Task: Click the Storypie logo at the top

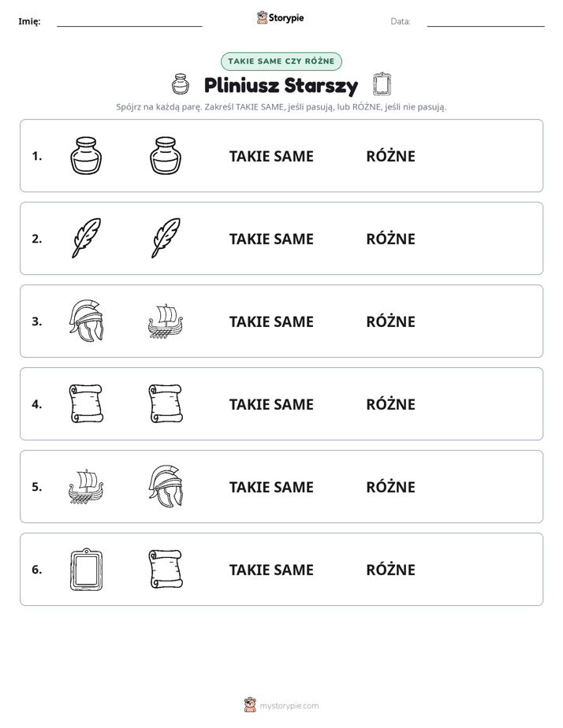Action: [x=280, y=17]
